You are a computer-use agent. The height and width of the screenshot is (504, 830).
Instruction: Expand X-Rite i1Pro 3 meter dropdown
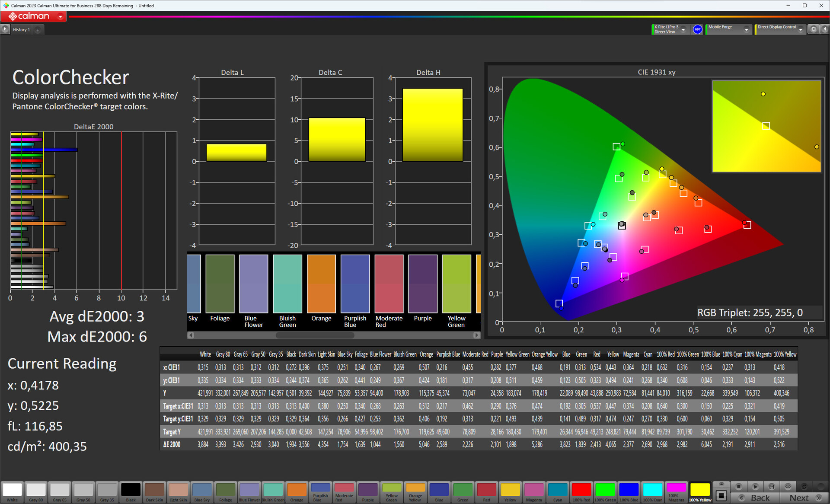click(x=683, y=29)
